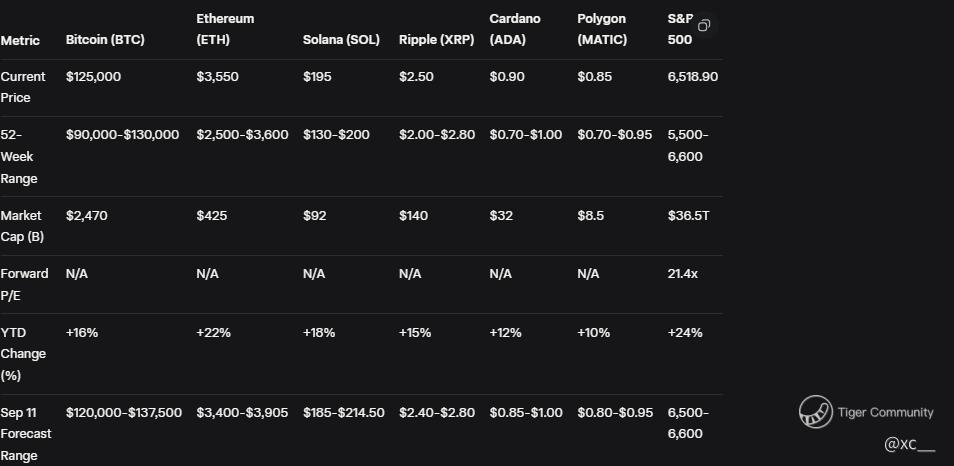Select the Cardano (ADA) column header
This screenshot has height=466, width=954.
[x=515, y=29]
